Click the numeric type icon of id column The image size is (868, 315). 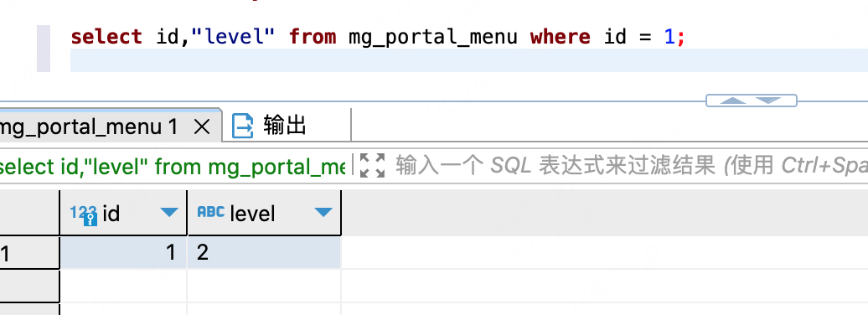tap(83, 214)
